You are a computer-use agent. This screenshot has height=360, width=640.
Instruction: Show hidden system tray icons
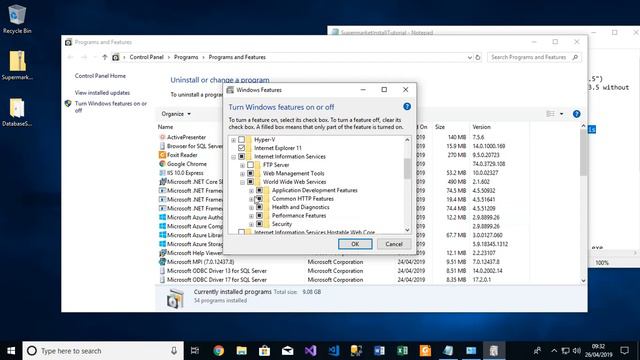(554, 351)
